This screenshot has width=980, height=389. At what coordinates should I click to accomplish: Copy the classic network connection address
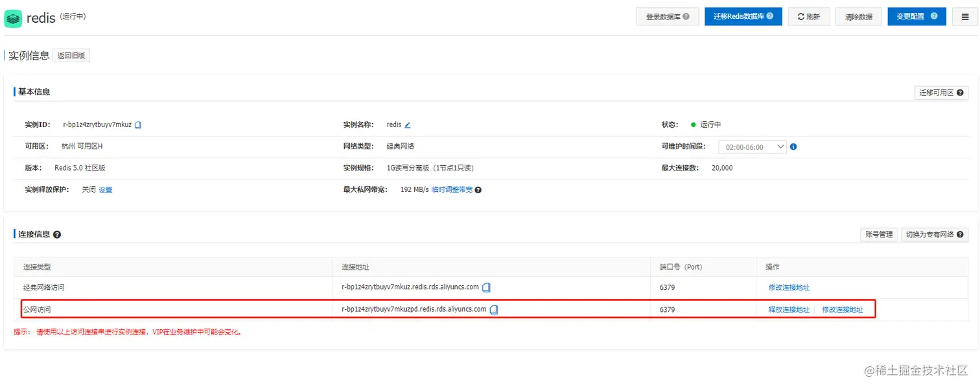[x=487, y=287]
